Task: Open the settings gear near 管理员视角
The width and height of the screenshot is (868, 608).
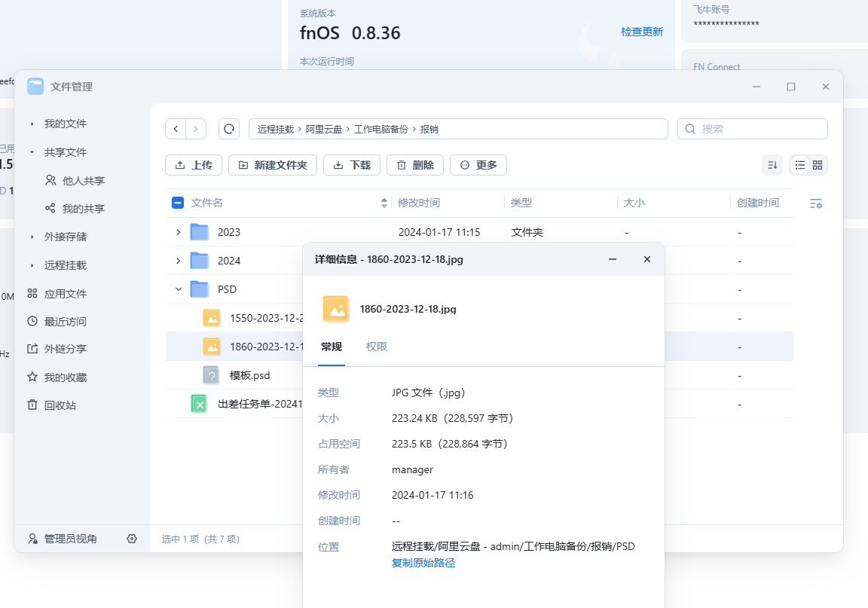Action: point(132,539)
